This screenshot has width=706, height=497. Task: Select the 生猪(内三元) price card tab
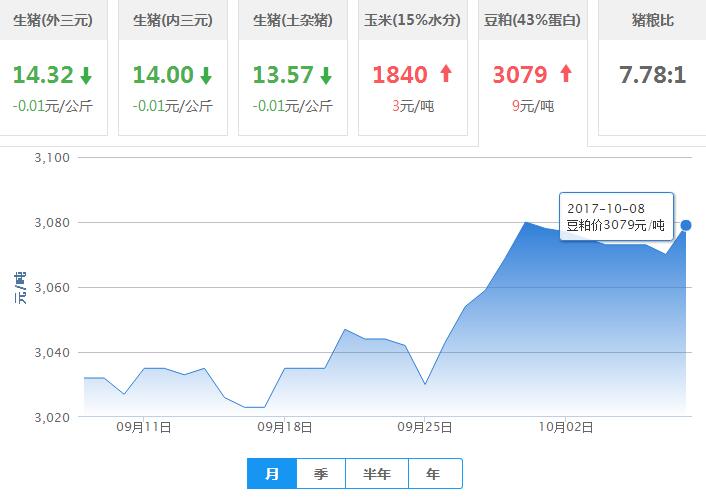tap(173, 68)
